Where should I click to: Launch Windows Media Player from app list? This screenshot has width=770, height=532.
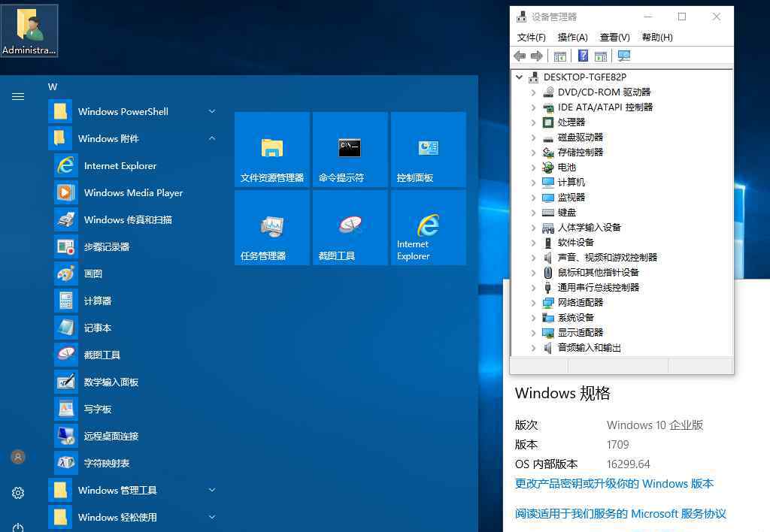[135, 193]
